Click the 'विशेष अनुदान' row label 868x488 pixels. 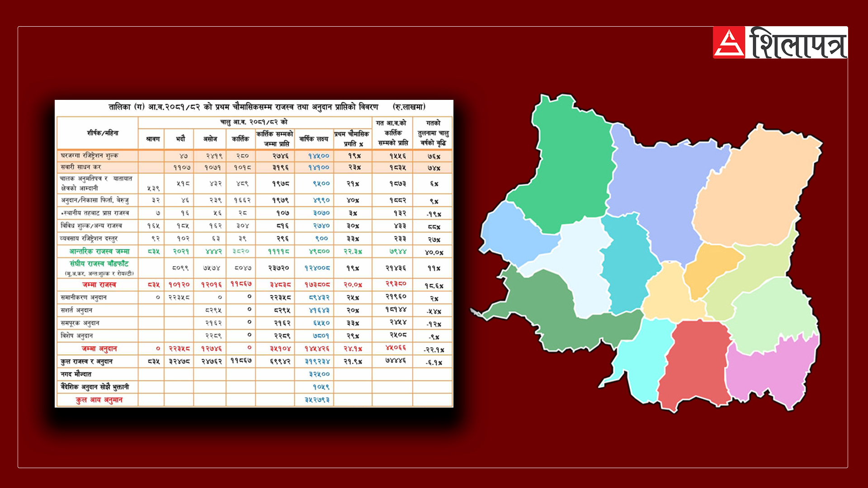77,335
